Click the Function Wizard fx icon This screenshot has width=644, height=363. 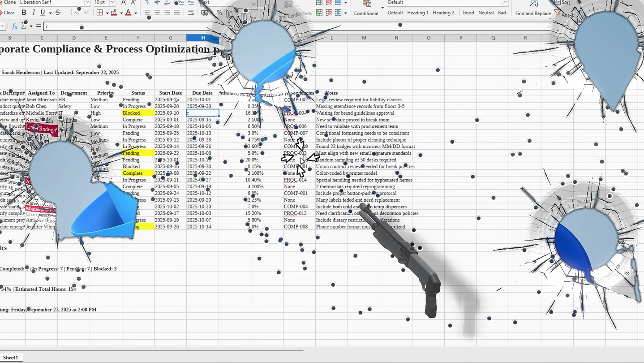pyautogui.click(x=14, y=26)
